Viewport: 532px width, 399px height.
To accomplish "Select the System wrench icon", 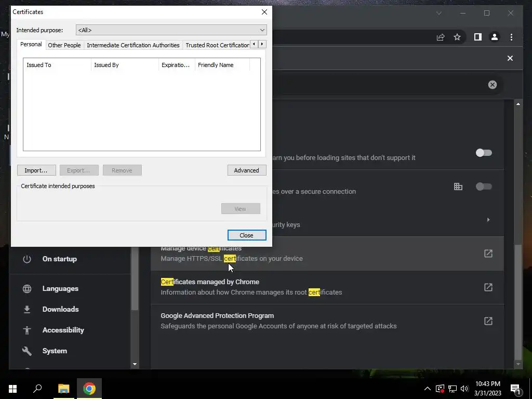I will point(27,351).
